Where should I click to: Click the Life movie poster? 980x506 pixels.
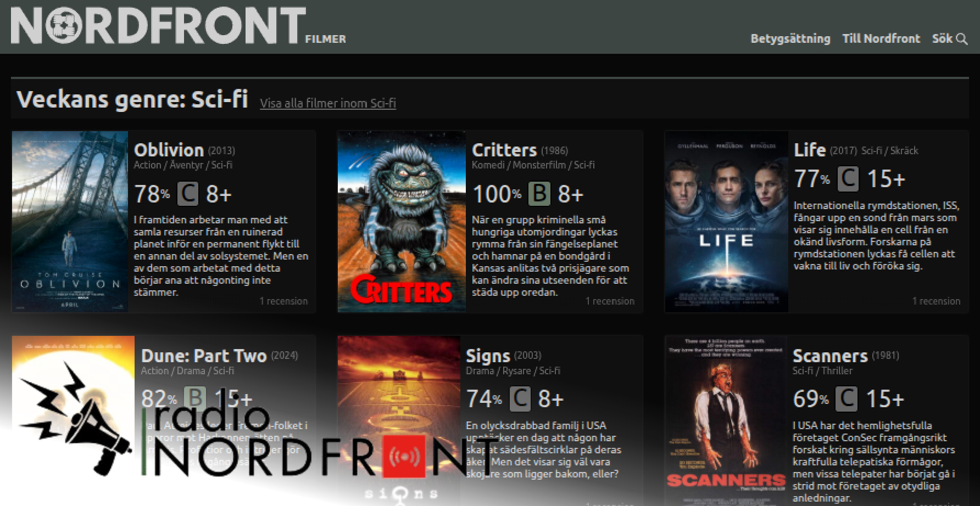click(726, 222)
